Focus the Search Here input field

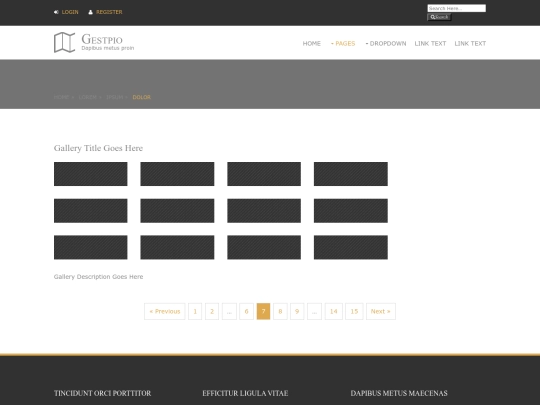(x=456, y=8)
